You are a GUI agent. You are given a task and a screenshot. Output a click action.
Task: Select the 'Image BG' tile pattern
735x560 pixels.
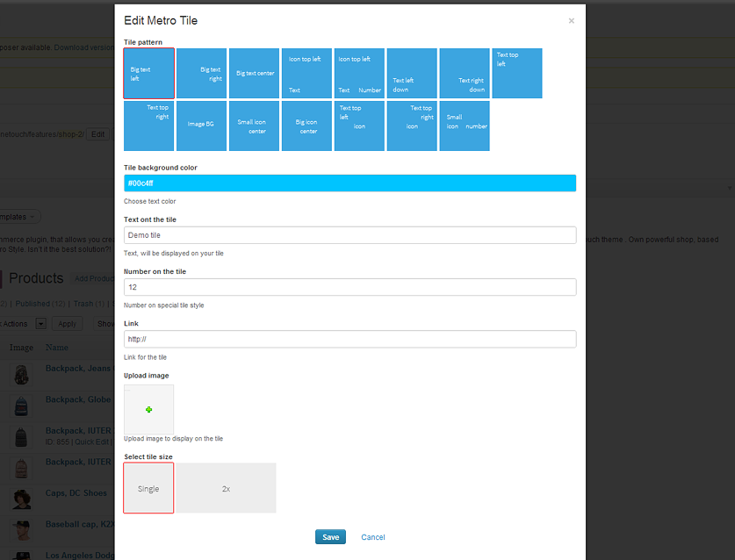(201, 126)
